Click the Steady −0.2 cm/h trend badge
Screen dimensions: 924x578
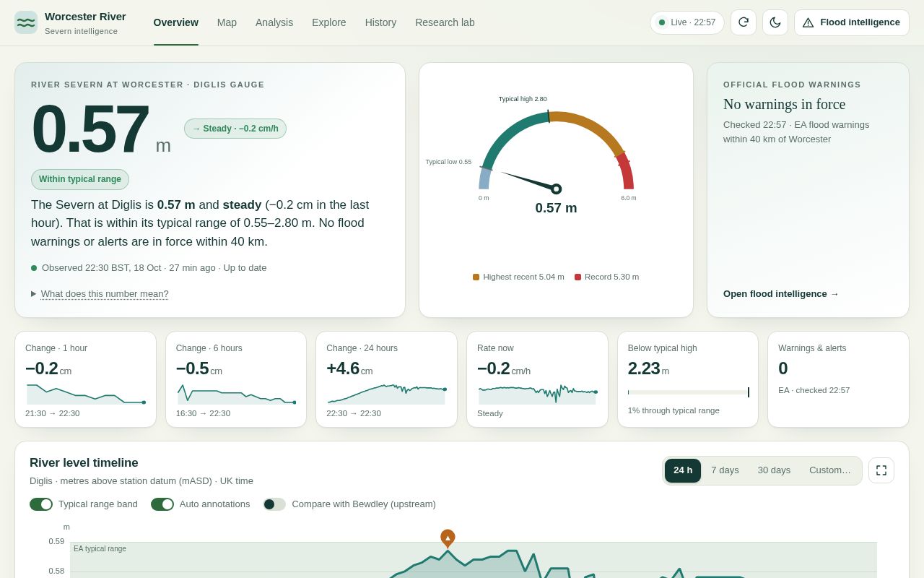235,129
